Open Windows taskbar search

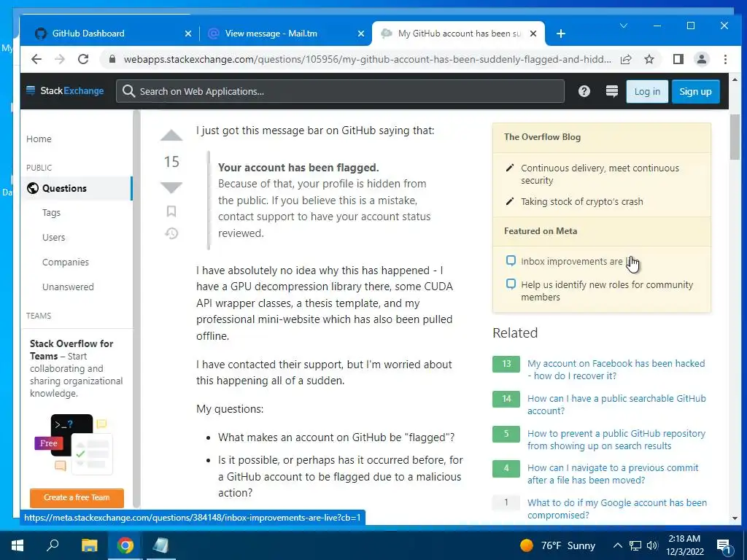pyautogui.click(x=53, y=545)
